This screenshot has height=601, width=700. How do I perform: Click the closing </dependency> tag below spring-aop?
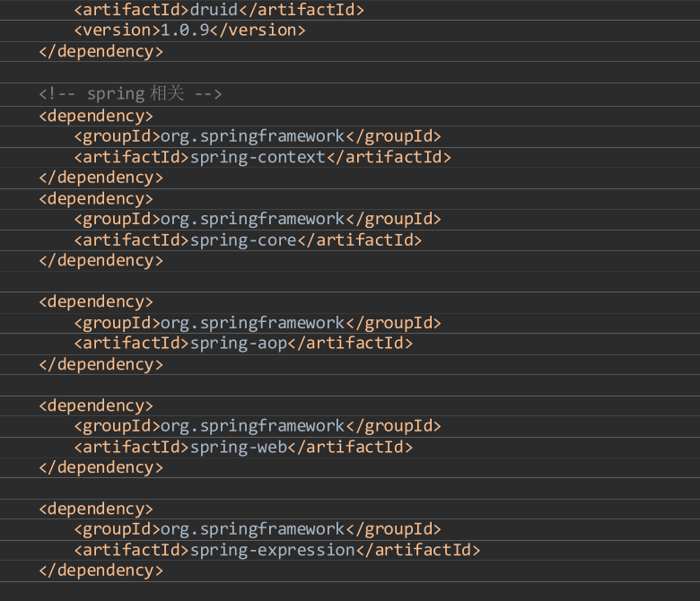click(x=101, y=364)
